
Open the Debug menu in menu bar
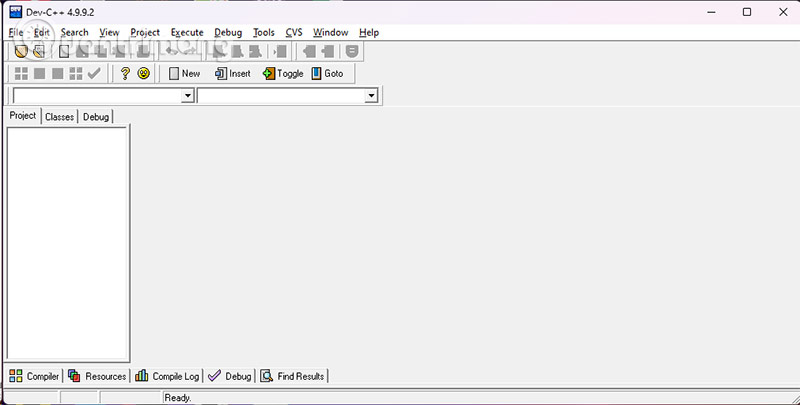pos(228,33)
